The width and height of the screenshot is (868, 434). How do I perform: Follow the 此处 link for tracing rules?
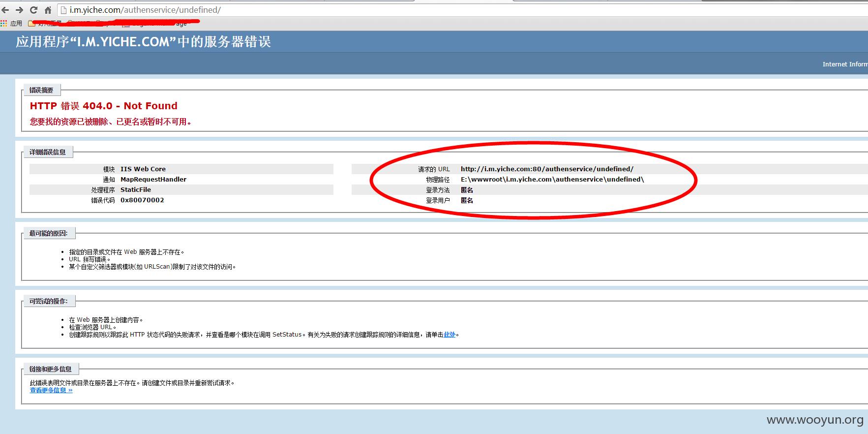coord(449,335)
